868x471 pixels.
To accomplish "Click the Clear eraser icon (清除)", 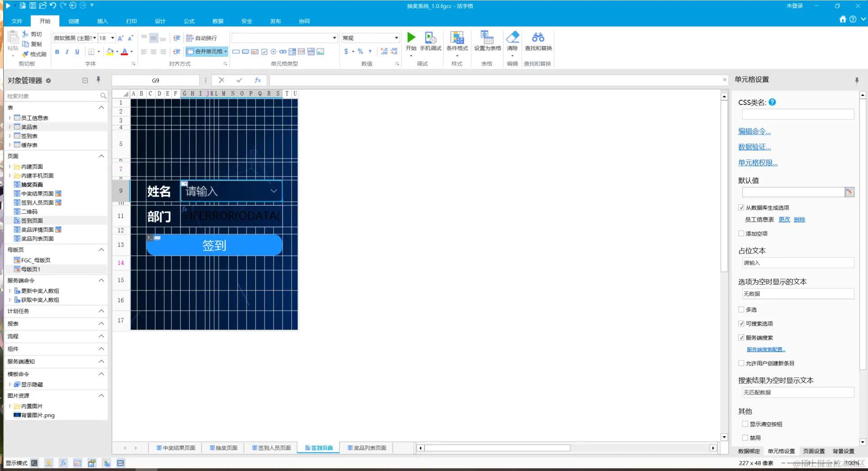I will (x=513, y=37).
